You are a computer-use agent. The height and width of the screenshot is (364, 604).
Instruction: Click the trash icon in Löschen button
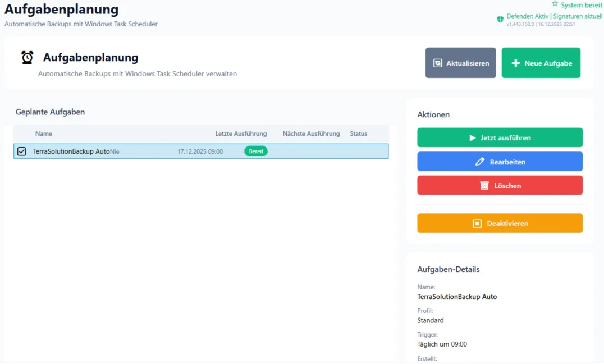(x=484, y=186)
